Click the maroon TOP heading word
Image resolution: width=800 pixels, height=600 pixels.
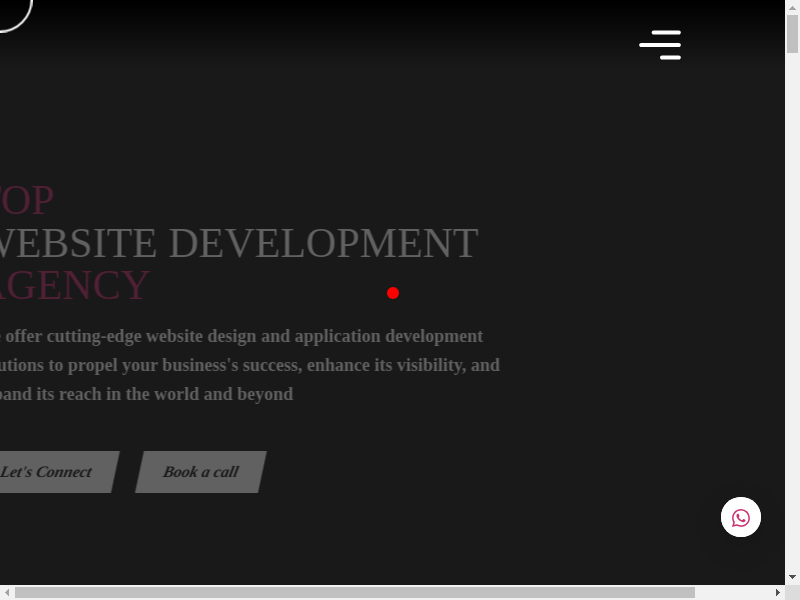[27, 200]
